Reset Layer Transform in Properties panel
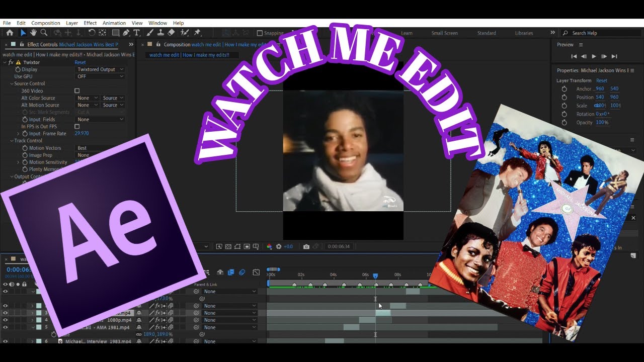This screenshot has width=644, height=362. click(602, 80)
